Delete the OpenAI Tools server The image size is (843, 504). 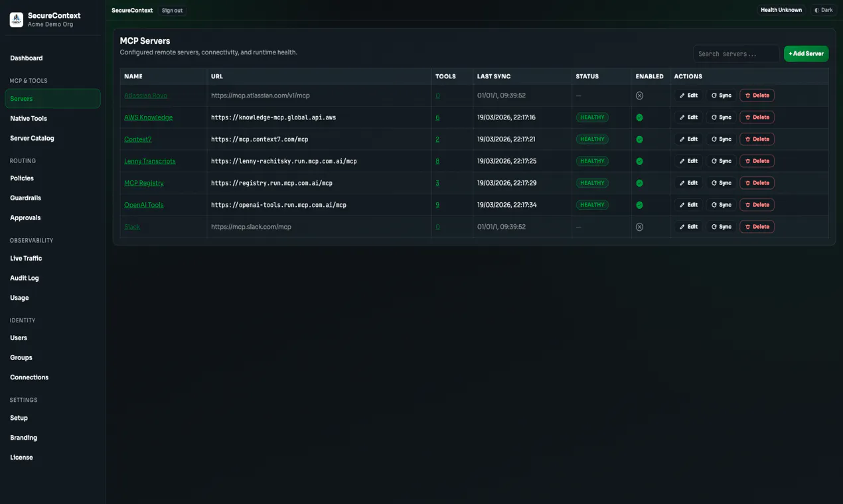(757, 205)
